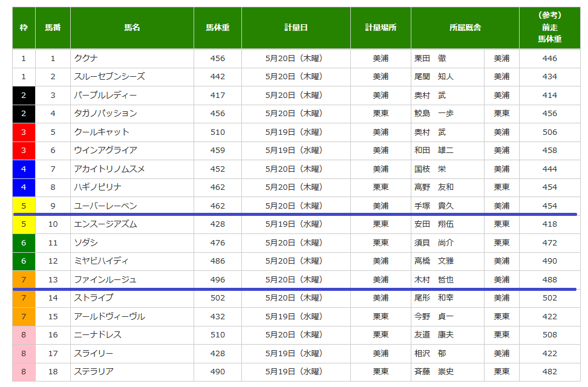Click trainer name 鮫島 一歩

pyautogui.click(x=434, y=113)
